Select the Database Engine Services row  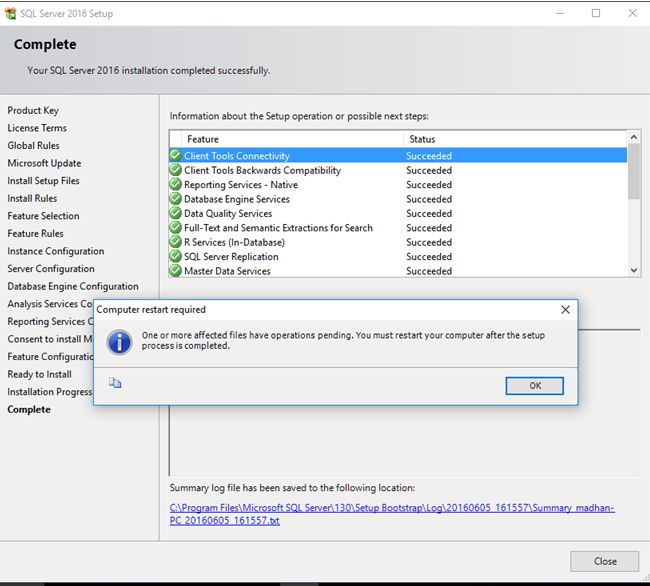pos(398,199)
